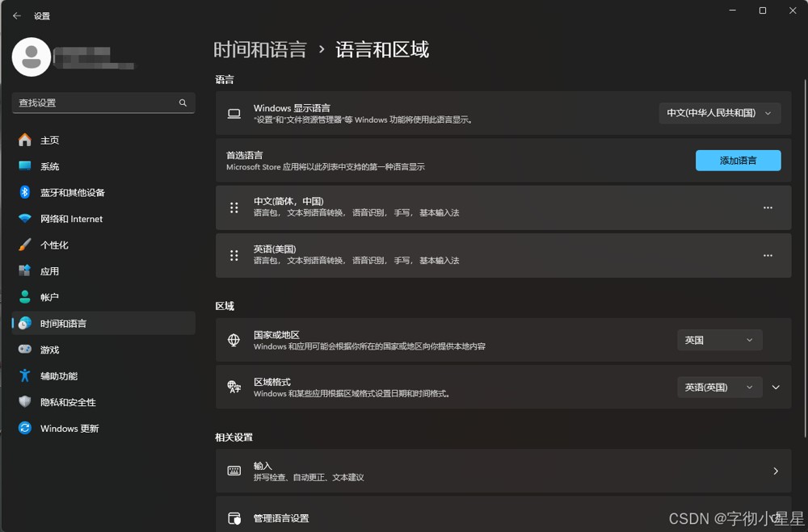
Task: Open 系统 via the monitor icon
Action: coord(25,165)
